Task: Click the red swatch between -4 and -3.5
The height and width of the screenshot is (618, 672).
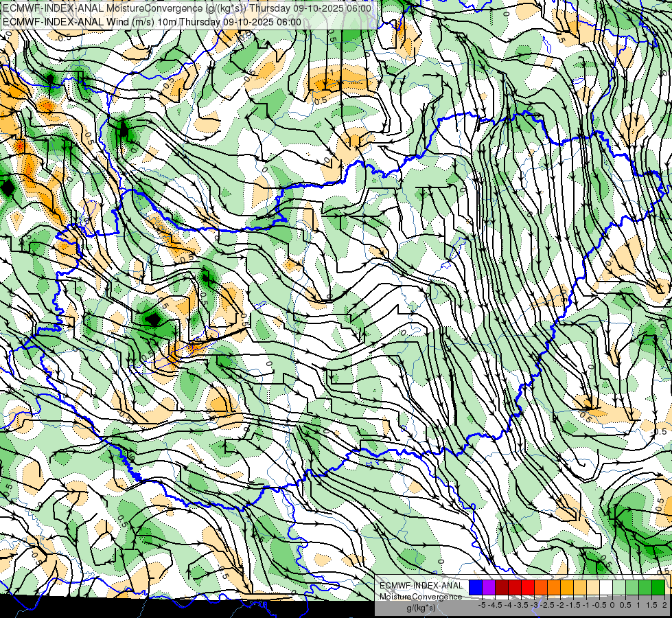Action: (515, 587)
